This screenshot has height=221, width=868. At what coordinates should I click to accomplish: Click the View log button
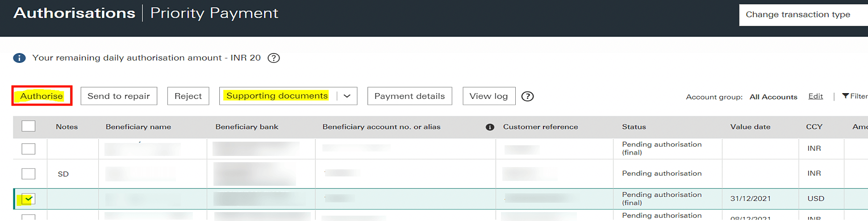pos(488,96)
